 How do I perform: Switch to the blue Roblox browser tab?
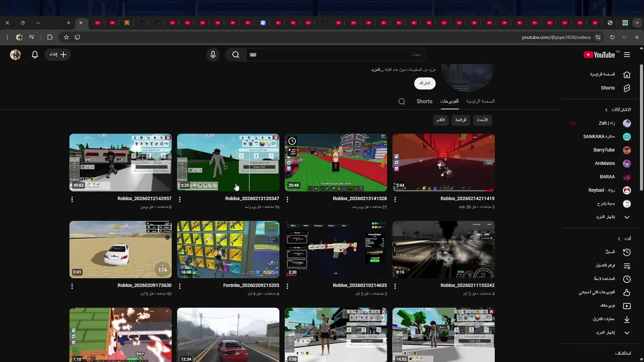pyautogui.click(x=263, y=23)
